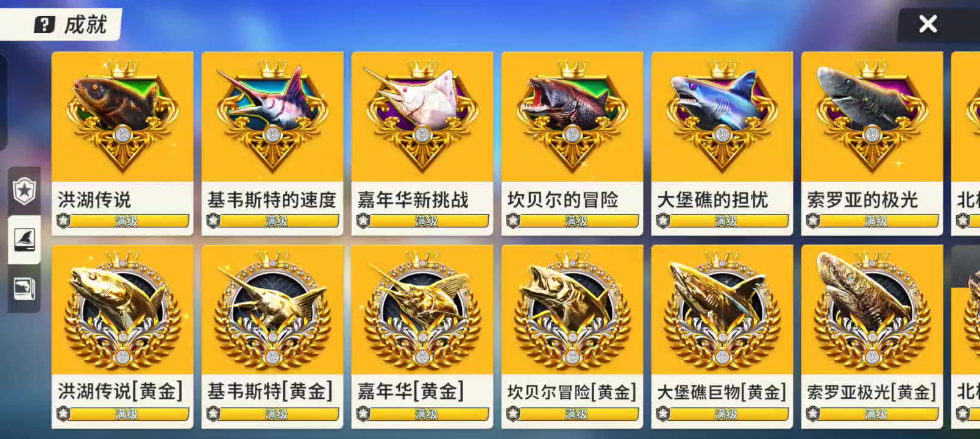
Task: View the 坎贝尔的冒险 fish badge
Action: click(572, 116)
